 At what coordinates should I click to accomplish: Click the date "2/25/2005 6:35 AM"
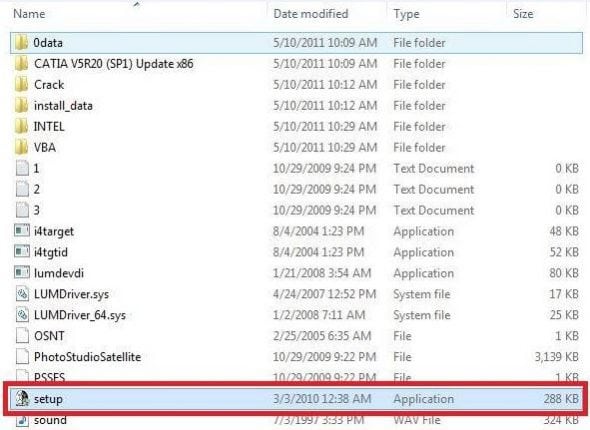tap(322, 336)
